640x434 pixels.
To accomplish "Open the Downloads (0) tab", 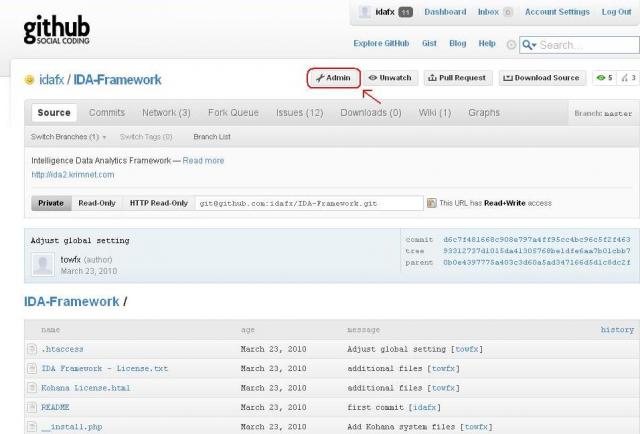I will [x=371, y=113].
